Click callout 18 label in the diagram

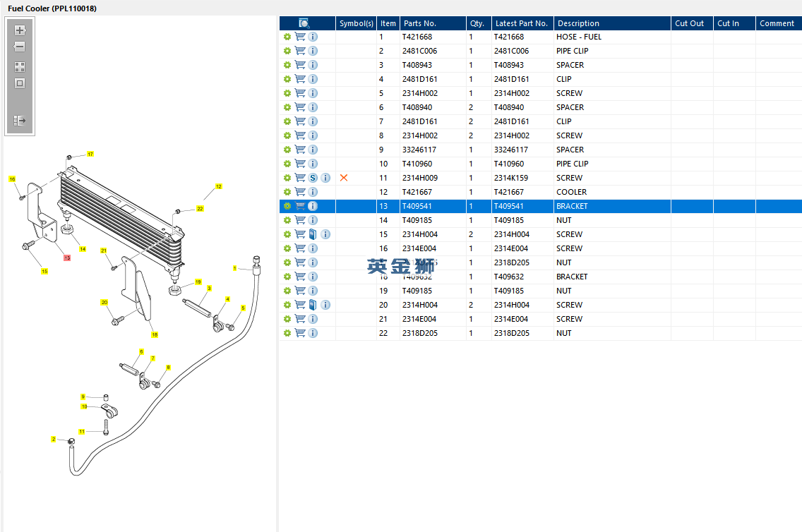pos(154,334)
